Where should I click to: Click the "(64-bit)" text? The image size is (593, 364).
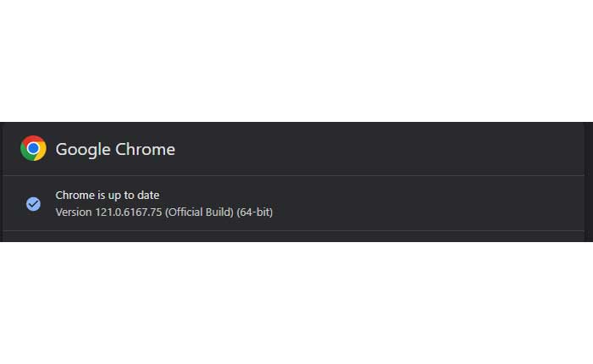pyautogui.click(x=256, y=212)
